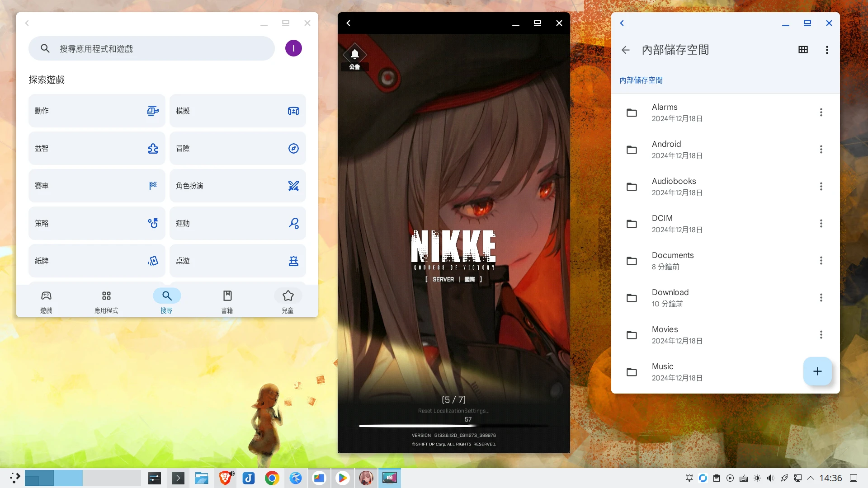Screen dimensions: 868x488
Task: Open the purple account avatar in Play Store
Action: point(293,48)
